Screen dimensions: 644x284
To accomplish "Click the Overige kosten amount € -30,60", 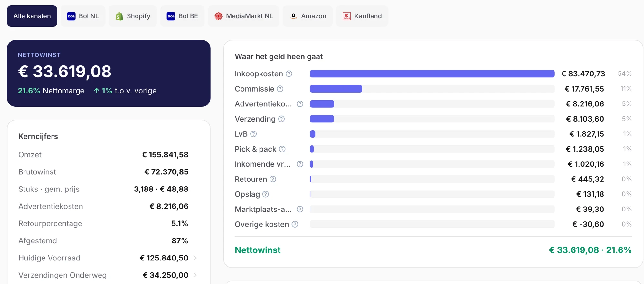I will [x=588, y=224].
